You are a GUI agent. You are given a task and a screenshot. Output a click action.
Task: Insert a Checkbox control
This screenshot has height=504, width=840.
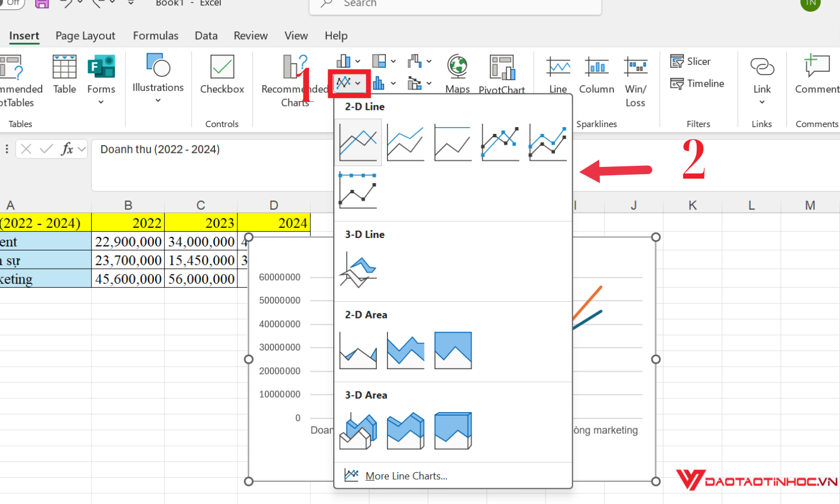pos(222,74)
